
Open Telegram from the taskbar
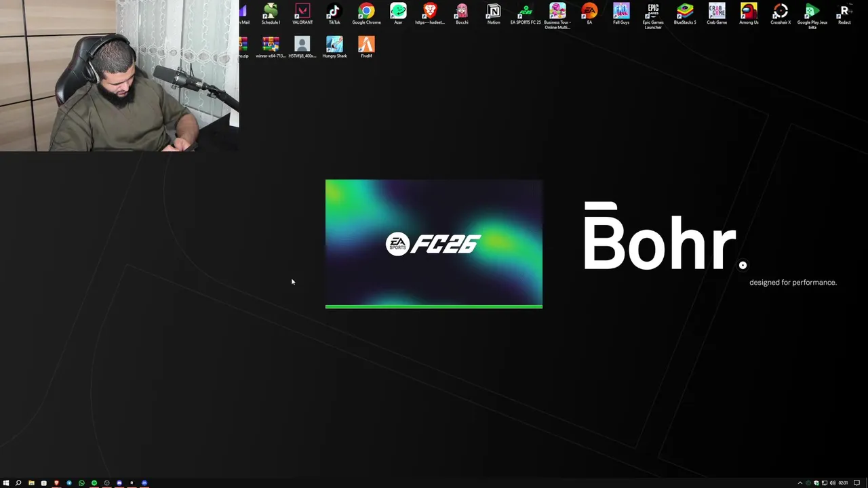point(69,483)
